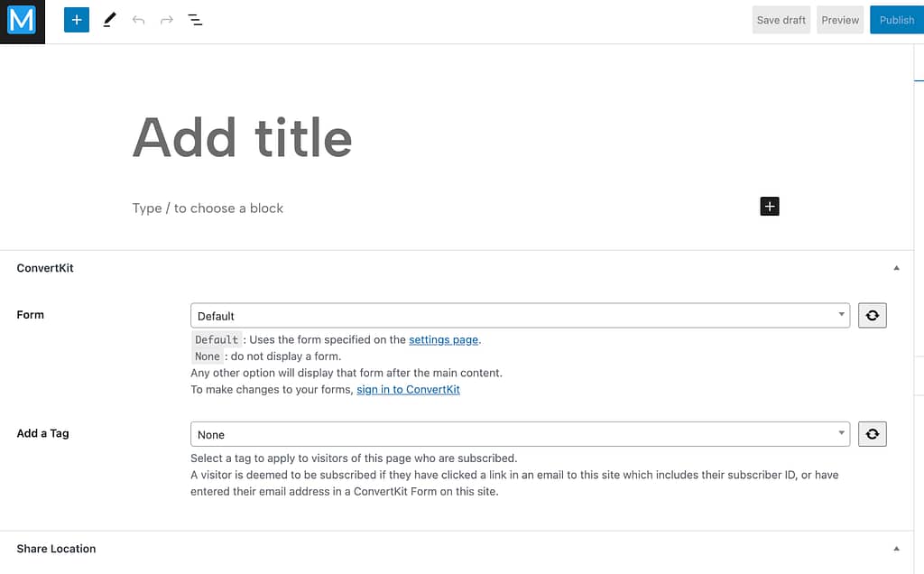The height and width of the screenshot is (574, 924).
Task: Refresh the Form list with refresh icon
Action: point(873,315)
